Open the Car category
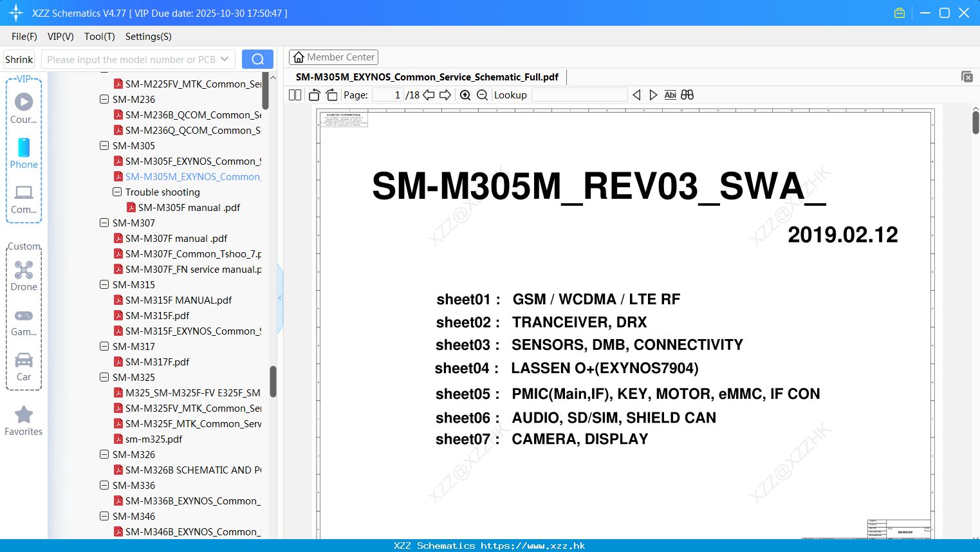The image size is (980, 552). click(24, 367)
